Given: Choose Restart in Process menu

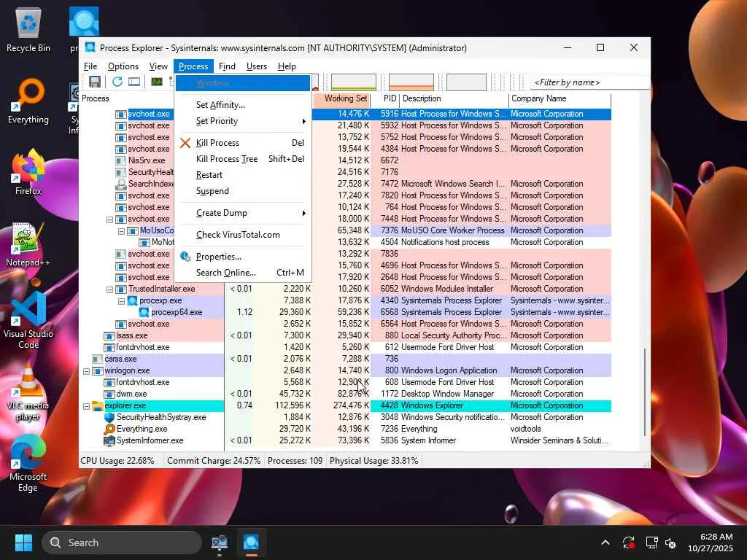Looking at the screenshot, I should (x=243, y=175).
